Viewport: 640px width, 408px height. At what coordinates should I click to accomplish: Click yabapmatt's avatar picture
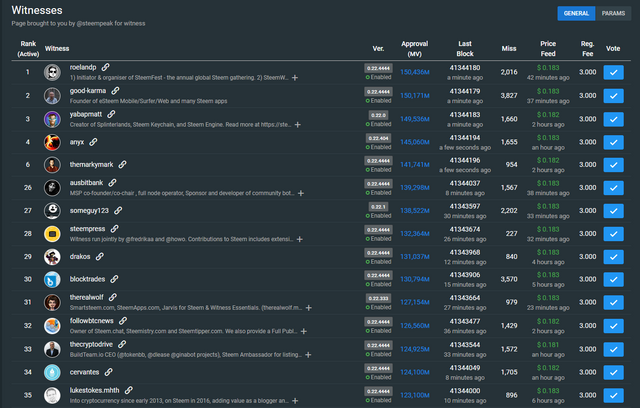point(52,119)
